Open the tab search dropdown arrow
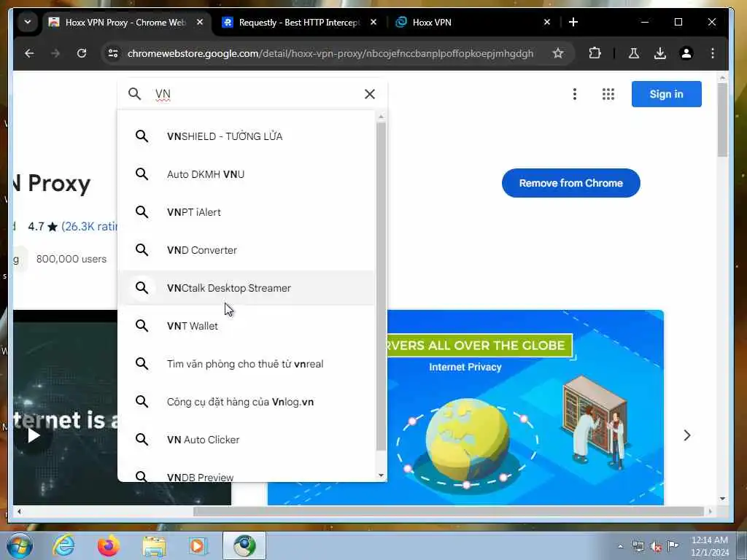Viewport: 747px width, 560px height. coord(27,23)
